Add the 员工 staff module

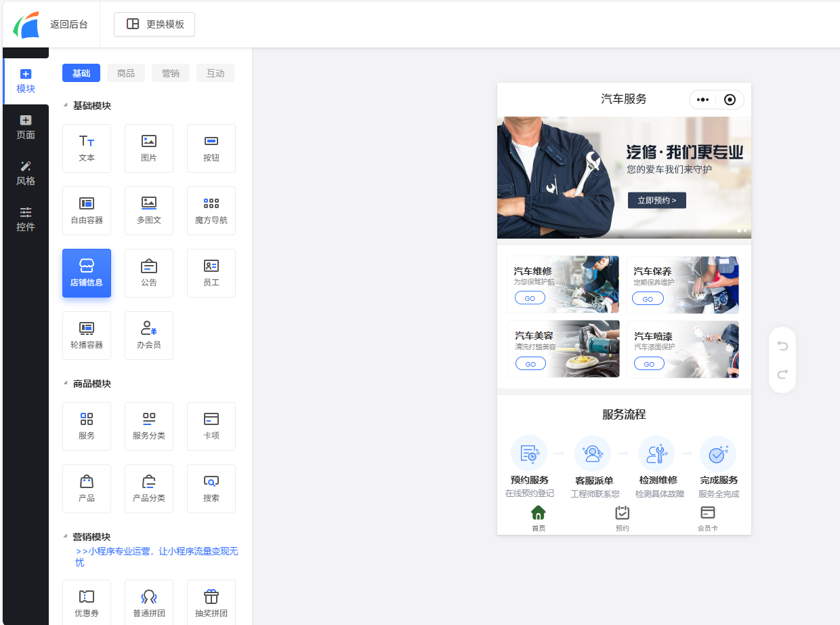(211, 273)
